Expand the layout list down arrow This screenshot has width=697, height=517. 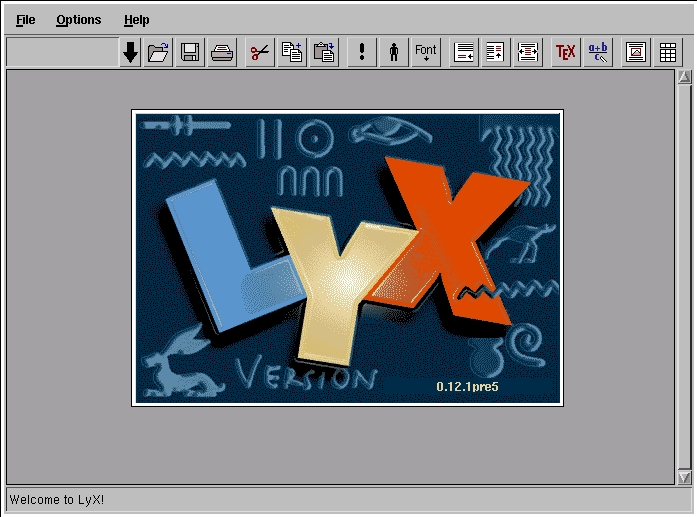click(130, 52)
